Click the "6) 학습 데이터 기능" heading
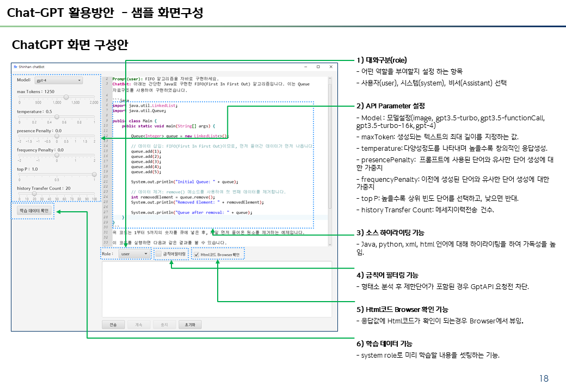 click(x=384, y=344)
